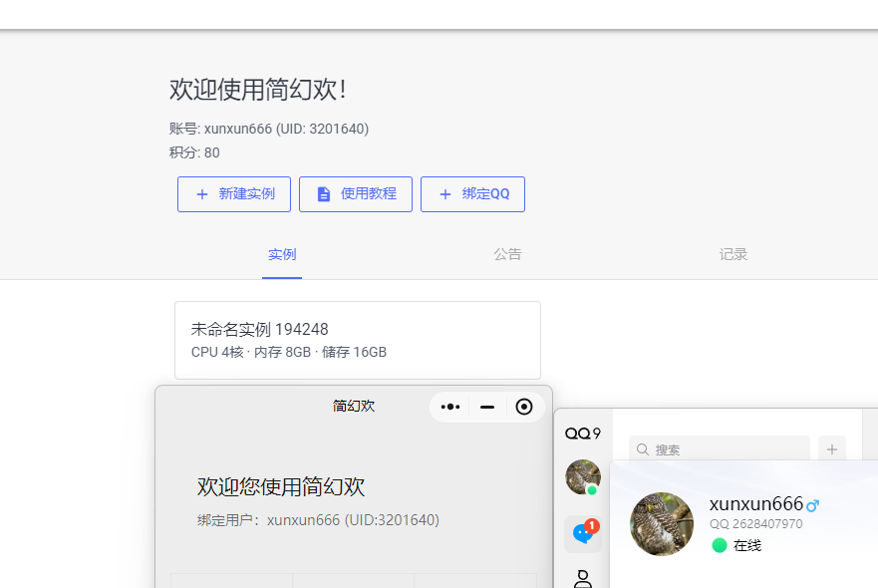Open the 未命名实例 194248 card
878x588 pixels.
(x=358, y=340)
